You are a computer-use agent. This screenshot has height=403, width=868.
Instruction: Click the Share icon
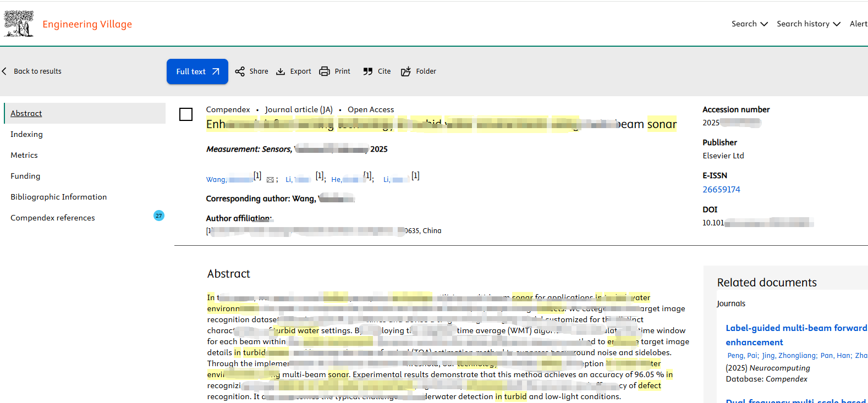pyautogui.click(x=240, y=71)
